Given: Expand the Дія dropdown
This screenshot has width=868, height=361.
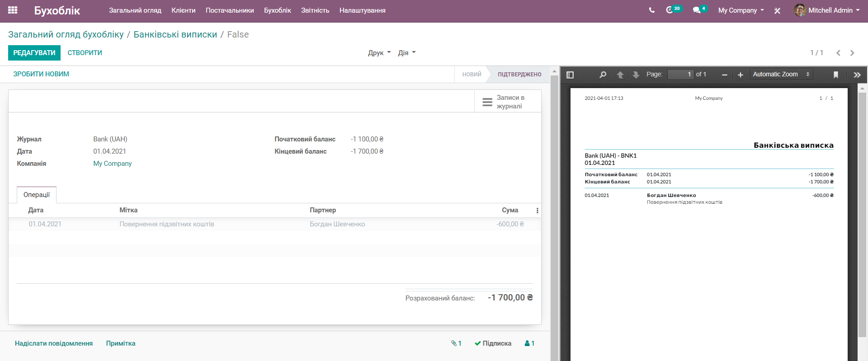Looking at the screenshot, I should [407, 53].
